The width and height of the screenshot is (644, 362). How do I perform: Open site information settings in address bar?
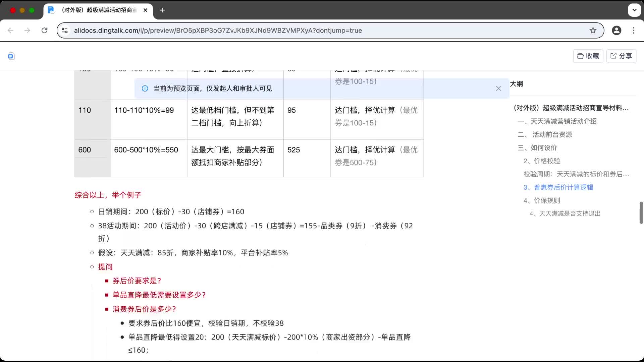coord(65,30)
